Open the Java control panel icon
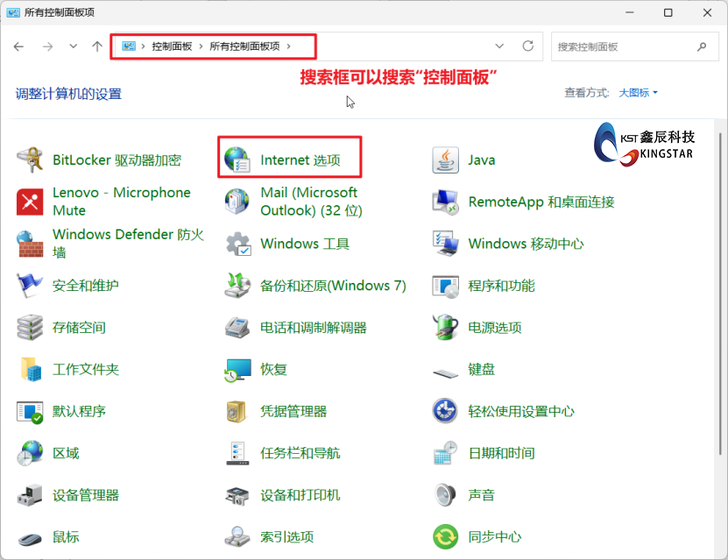 446,160
